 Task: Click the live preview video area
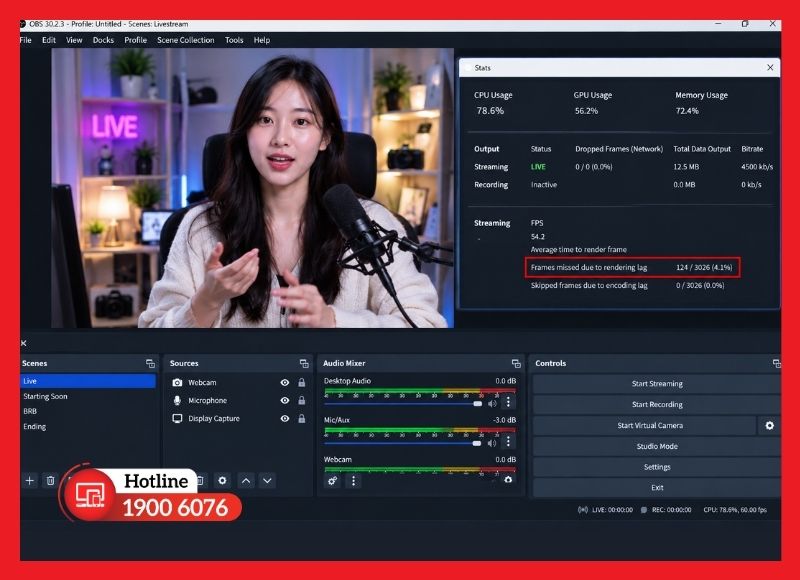pyautogui.click(x=253, y=188)
